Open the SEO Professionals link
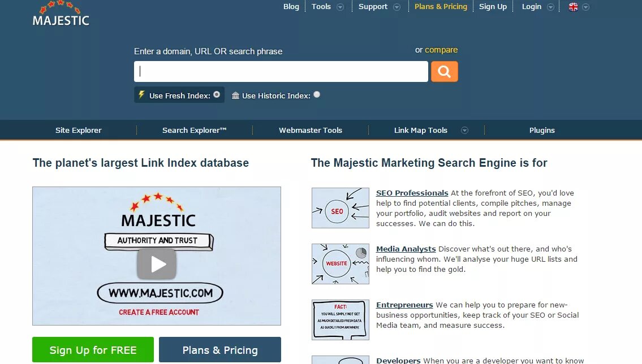 click(412, 193)
